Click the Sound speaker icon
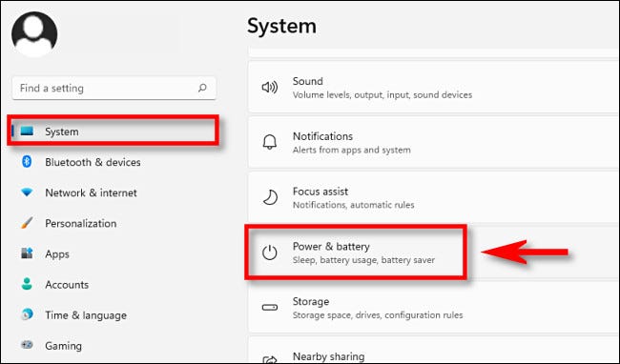The width and height of the screenshot is (620, 364). (x=270, y=87)
